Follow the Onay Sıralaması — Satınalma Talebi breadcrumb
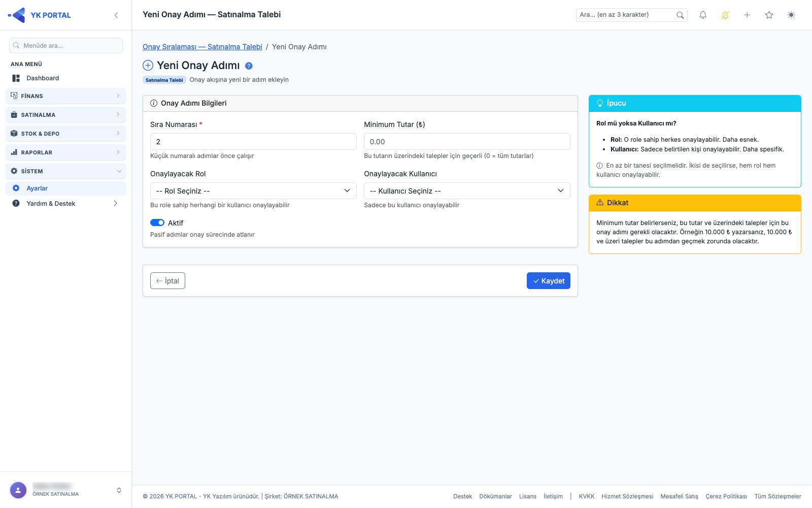The image size is (812, 508). [202, 47]
